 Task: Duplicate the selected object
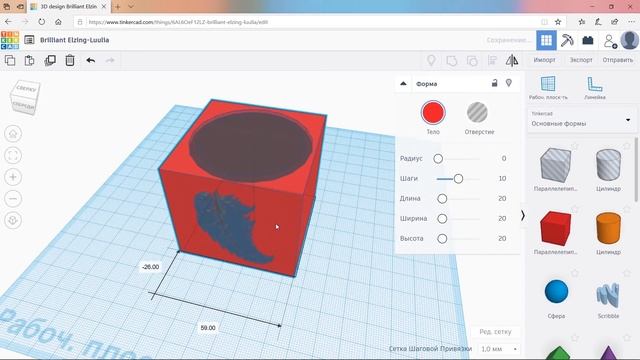coord(50,60)
